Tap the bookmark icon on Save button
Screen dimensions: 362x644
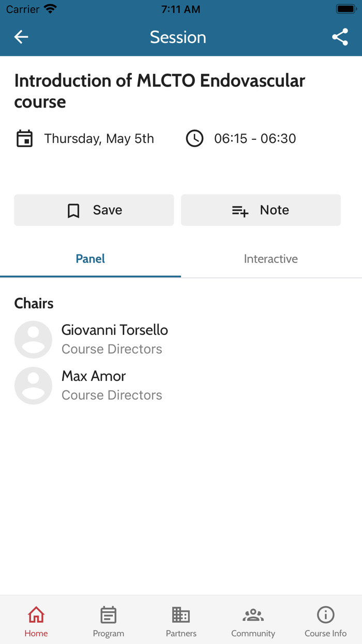pos(73,210)
